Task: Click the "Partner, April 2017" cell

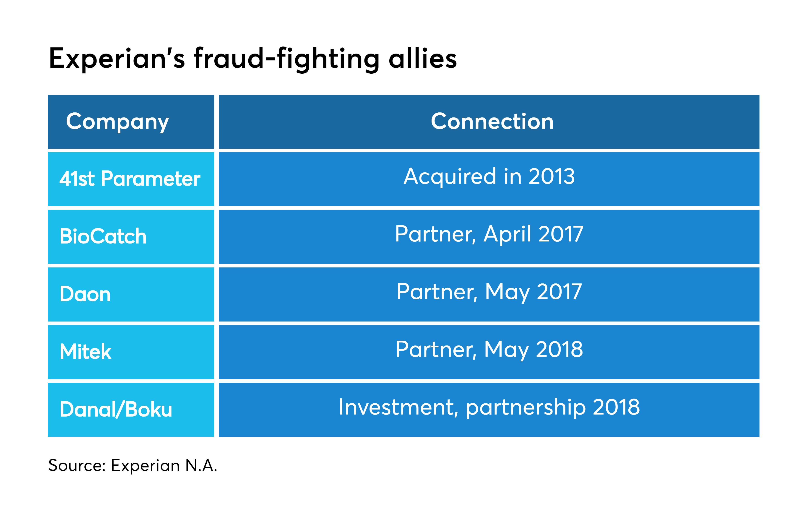Action: (489, 237)
